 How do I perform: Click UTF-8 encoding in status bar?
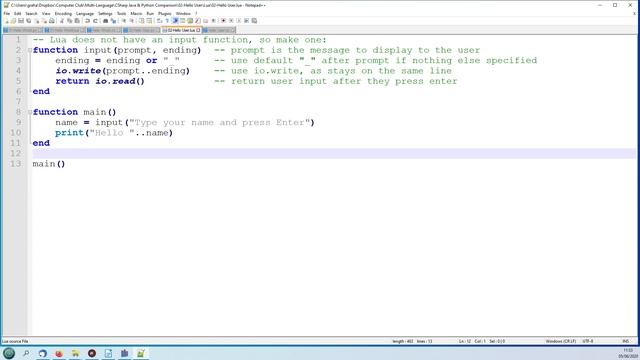point(588,341)
